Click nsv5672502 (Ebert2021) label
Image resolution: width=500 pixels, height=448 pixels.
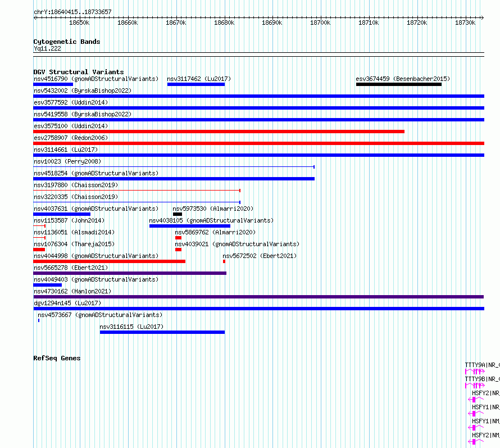click(x=260, y=256)
